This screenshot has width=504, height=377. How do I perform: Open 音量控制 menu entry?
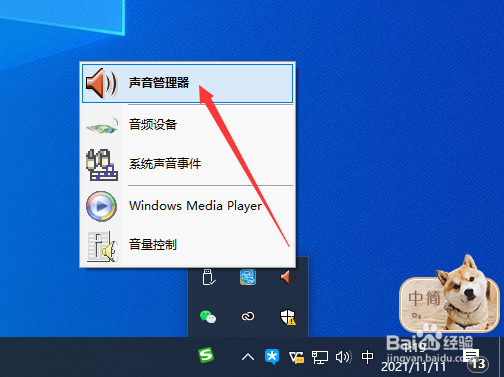[187, 245]
